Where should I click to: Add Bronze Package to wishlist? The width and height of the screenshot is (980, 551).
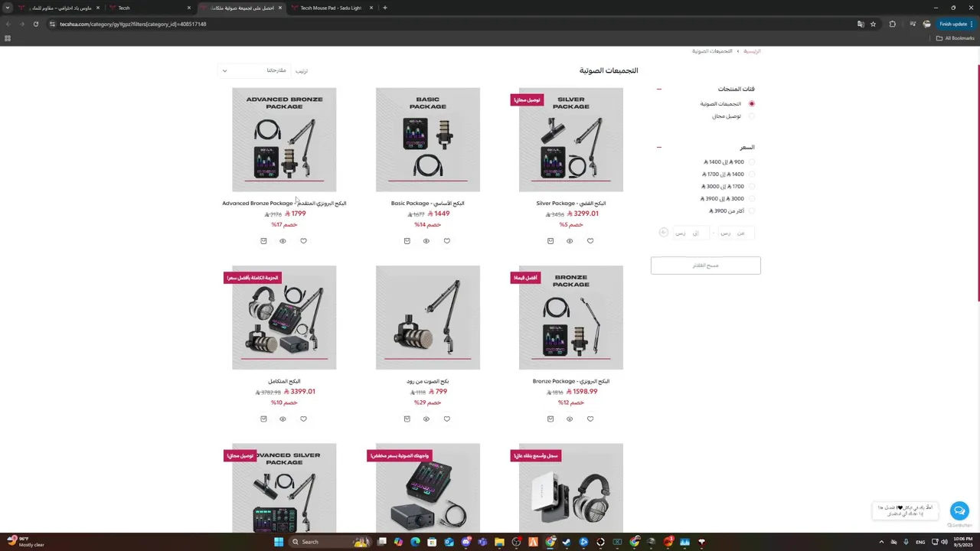(x=590, y=419)
